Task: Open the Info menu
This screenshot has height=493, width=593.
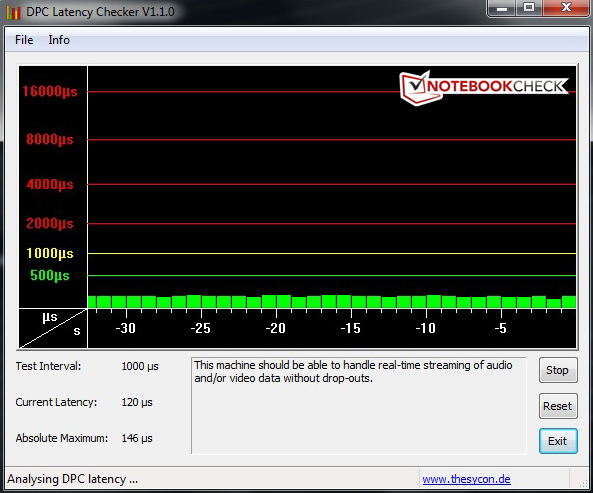Action: tap(59, 40)
